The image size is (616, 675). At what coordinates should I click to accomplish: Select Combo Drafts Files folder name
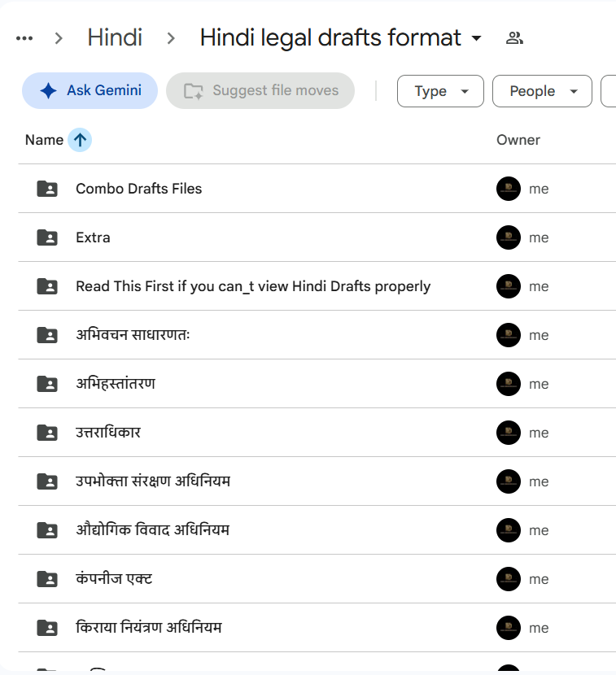point(138,189)
